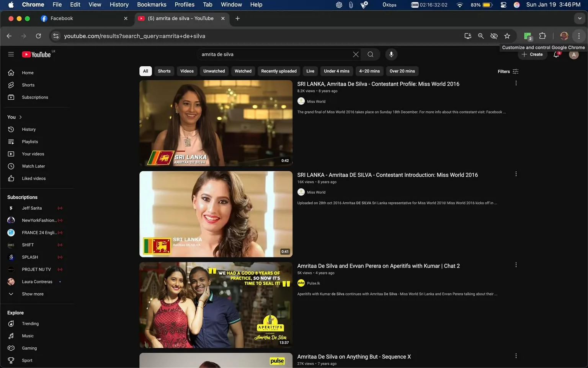Open YouTube notifications bell
The width and height of the screenshot is (588, 368).
click(x=556, y=54)
